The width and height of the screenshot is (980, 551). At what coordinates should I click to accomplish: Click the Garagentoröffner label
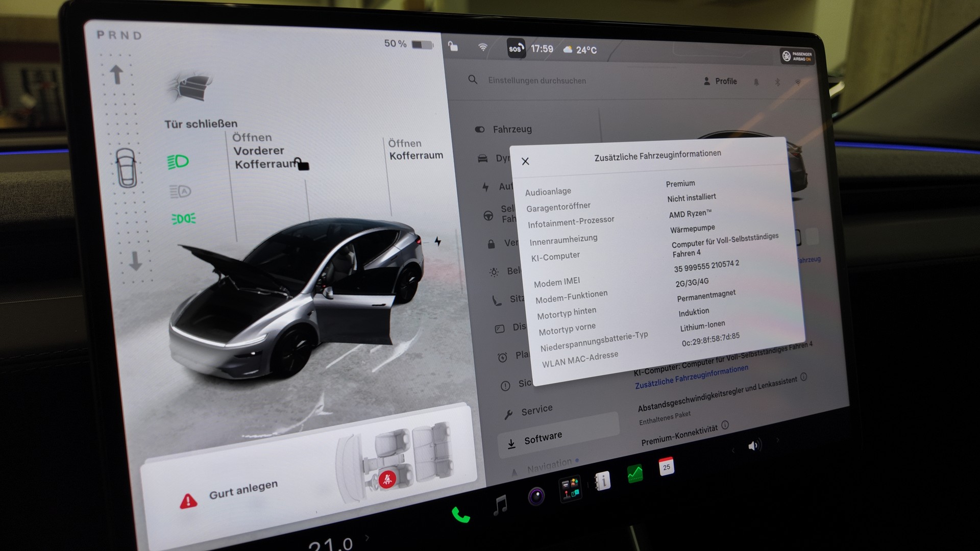pyautogui.click(x=558, y=207)
